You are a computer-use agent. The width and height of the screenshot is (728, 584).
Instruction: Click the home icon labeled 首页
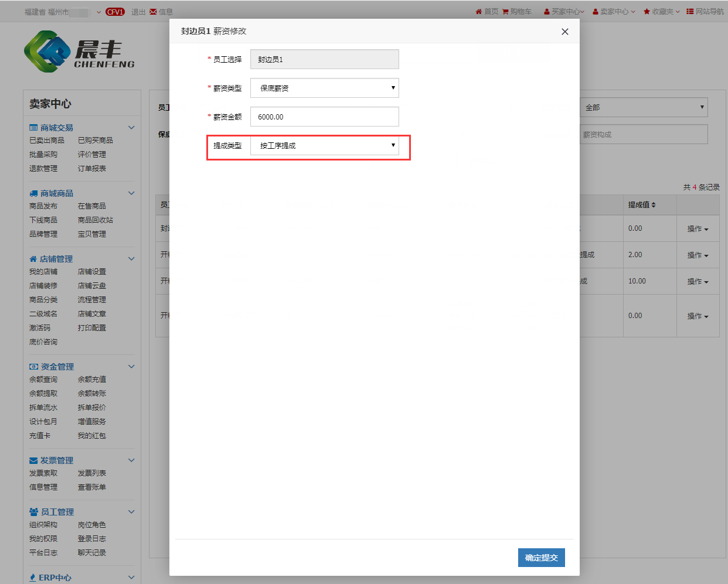tap(479, 12)
